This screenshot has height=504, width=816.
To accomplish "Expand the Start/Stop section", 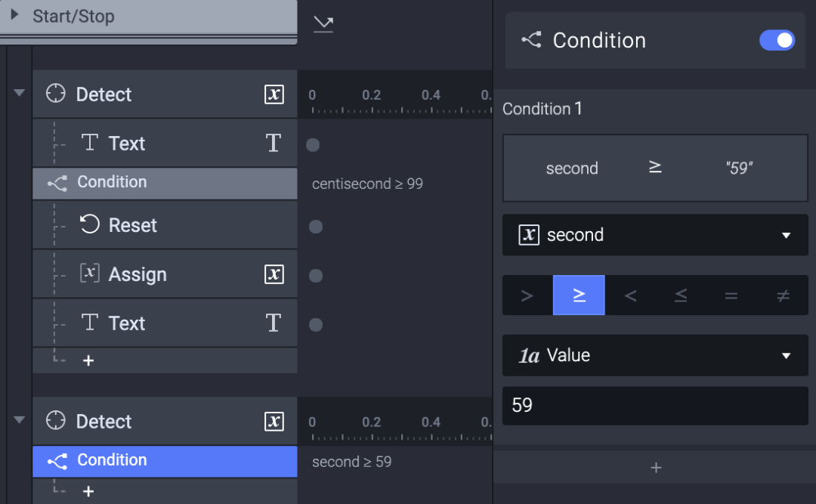I will pyautogui.click(x=14, y=15).
